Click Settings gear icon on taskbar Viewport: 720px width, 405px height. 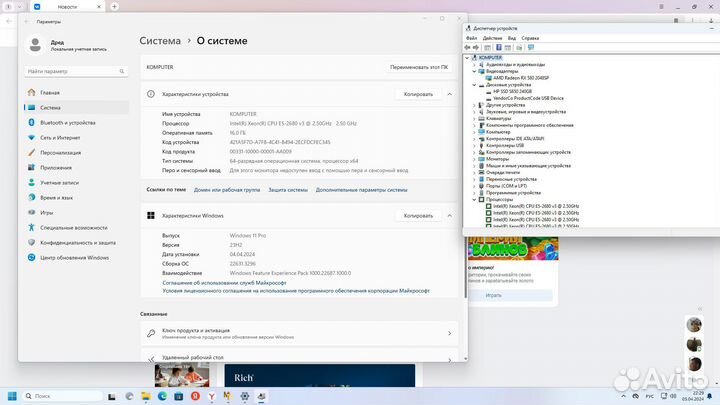(x=244, y=396)
